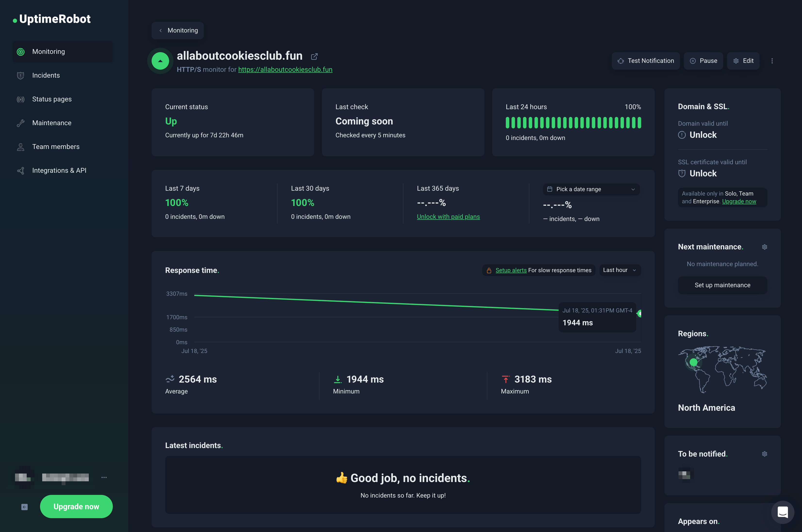Collapse the sidebar with arrow icon
802x532 pixels.
pyautogui.click(x=25, y=507)
